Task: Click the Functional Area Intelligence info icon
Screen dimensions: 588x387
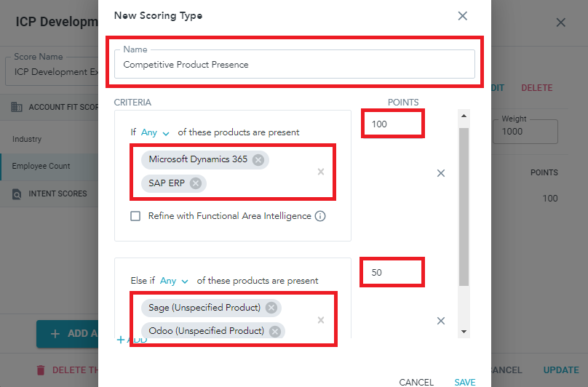Action: click(320, 216)
